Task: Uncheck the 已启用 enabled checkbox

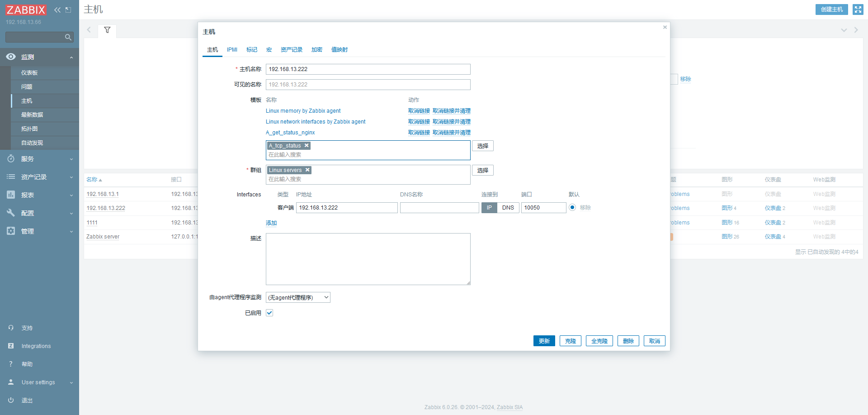Action: point(269,313)
